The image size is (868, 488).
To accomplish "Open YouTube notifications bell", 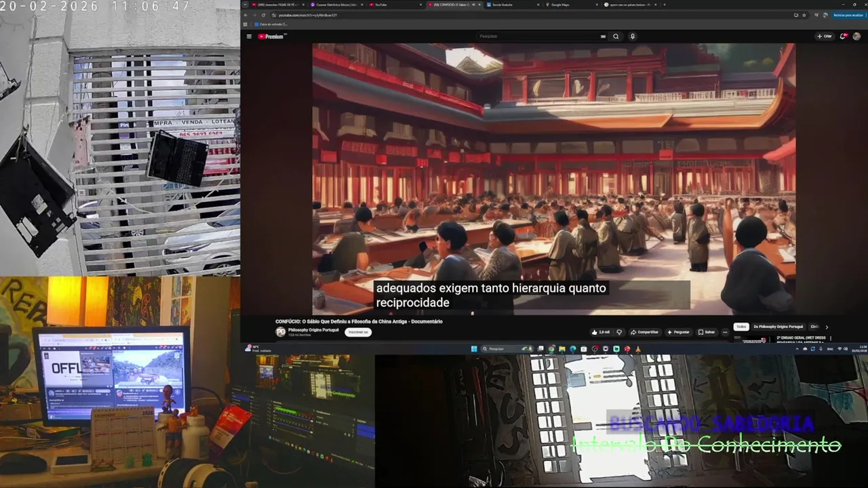I will [843, 36].
